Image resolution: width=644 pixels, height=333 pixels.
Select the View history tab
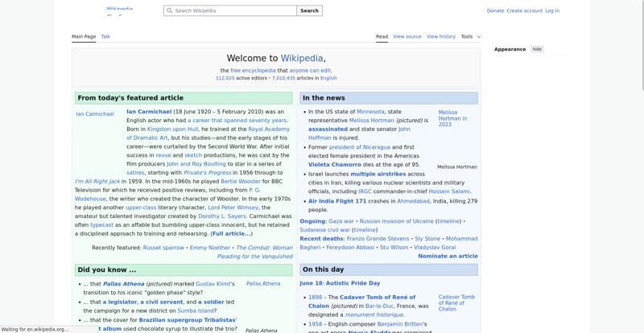441,36
